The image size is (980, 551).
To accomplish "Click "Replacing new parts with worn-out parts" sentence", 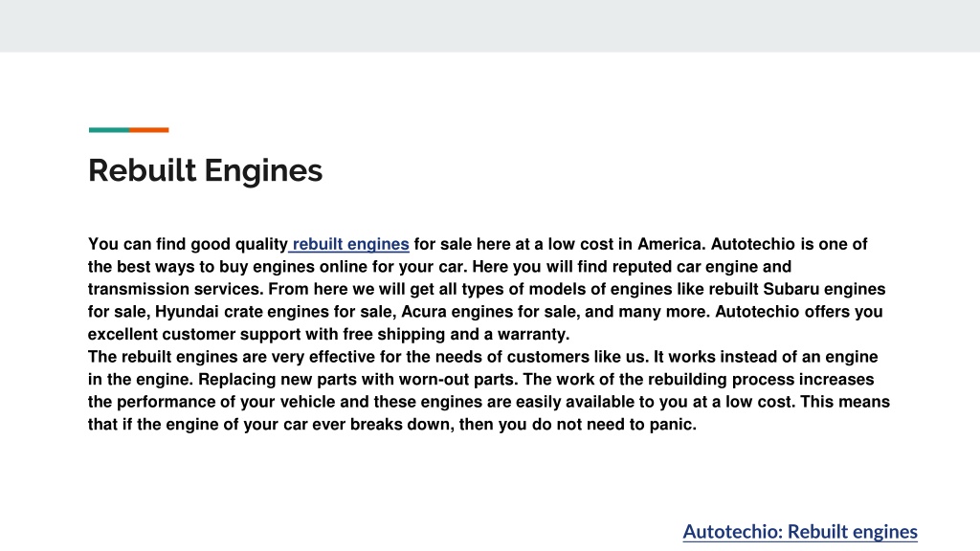I will [358, 379].
